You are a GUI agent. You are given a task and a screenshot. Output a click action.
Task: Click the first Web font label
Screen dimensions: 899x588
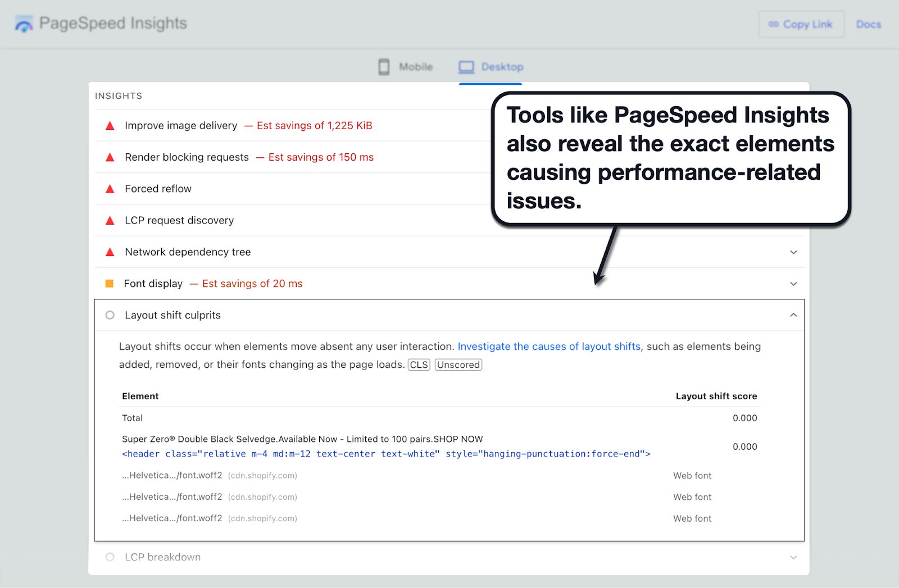692,476
